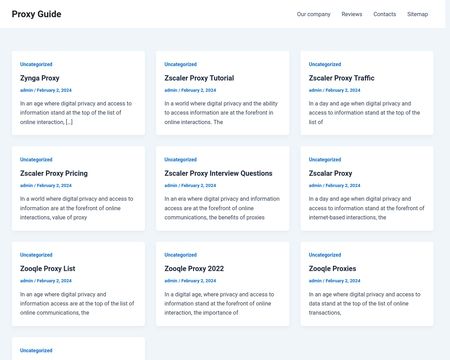The image size is (450, 360).
Task: Click Uncategorized above Zscaler Proxy Pricing
Action: pos(36,159)
